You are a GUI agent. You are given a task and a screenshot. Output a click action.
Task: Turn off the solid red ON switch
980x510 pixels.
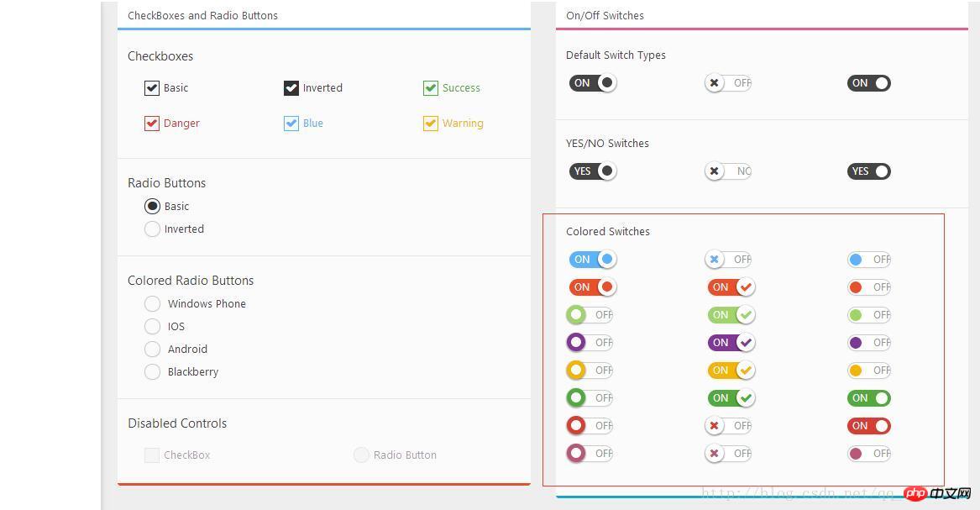(869, 426)
